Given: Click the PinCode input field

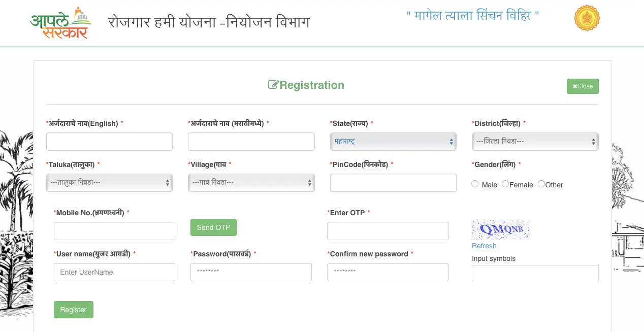Looking at the screenshot, I should pyautogui.click(x=393, y=183).
